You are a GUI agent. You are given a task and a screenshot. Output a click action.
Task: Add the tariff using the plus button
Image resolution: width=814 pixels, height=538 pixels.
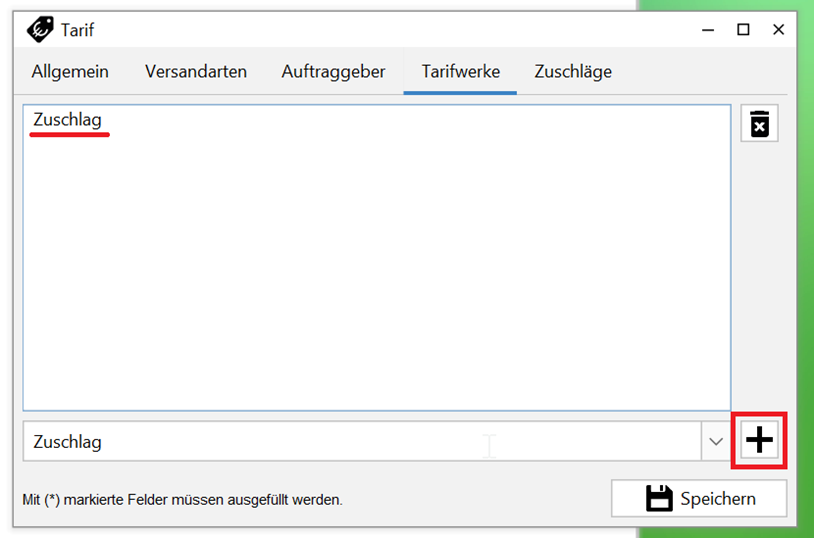click(x=760, y=440)
